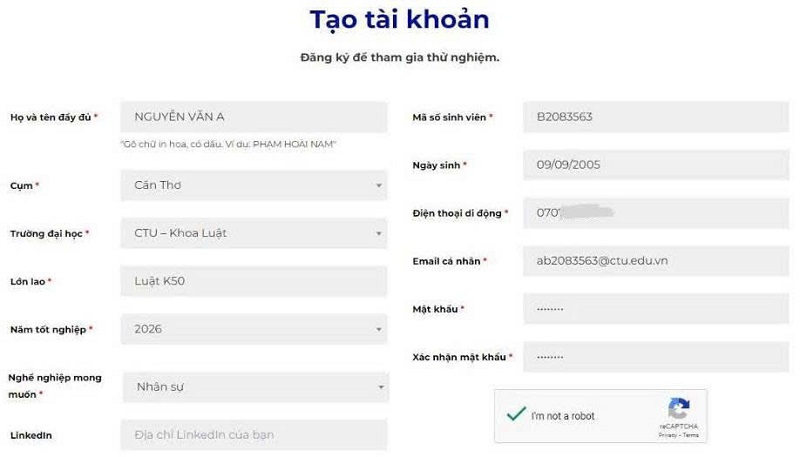Click the Xác nhận mật khẩu field
The width and height of the screenshot is (800, 457).
click(x=656, y=357)
